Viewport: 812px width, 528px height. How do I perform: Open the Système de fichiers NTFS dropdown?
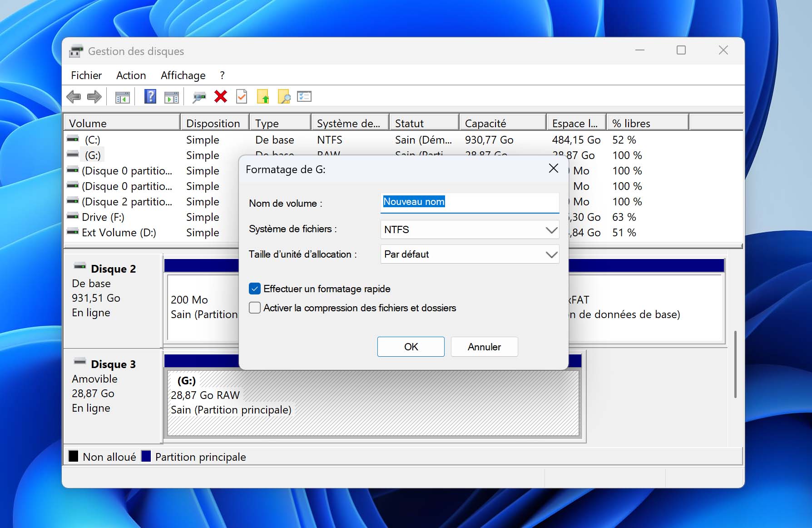pos(469,230)
